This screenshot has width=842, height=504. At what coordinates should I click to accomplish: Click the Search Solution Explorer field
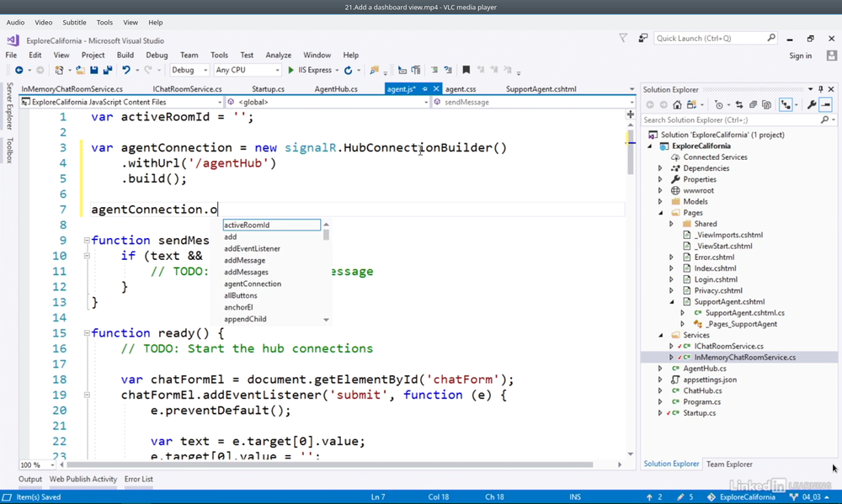pyautogui.click(x=739, y=120)
